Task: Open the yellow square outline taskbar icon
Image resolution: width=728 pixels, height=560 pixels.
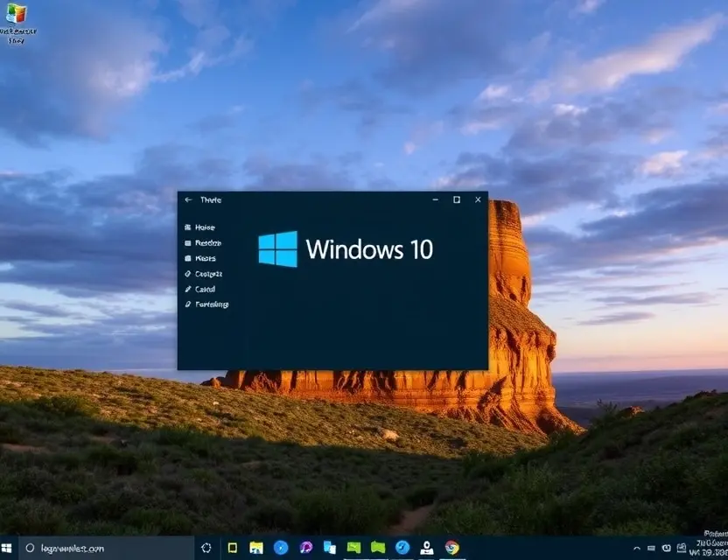Action: tap(233, 548)
